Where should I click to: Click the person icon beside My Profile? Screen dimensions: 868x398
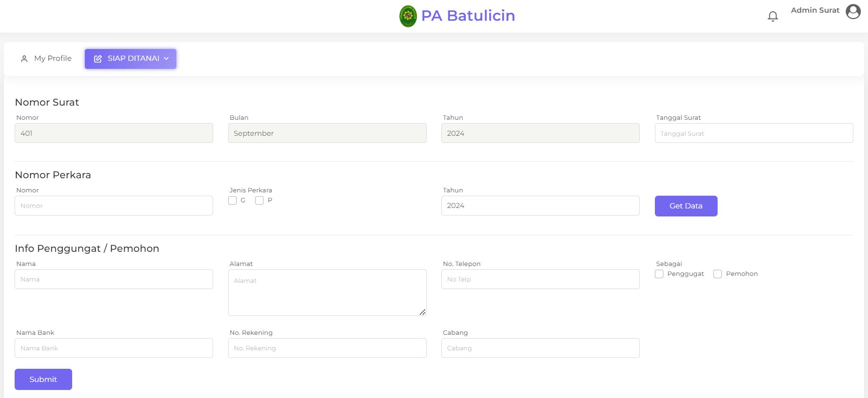pyautogui.click(x=25, y=59)
